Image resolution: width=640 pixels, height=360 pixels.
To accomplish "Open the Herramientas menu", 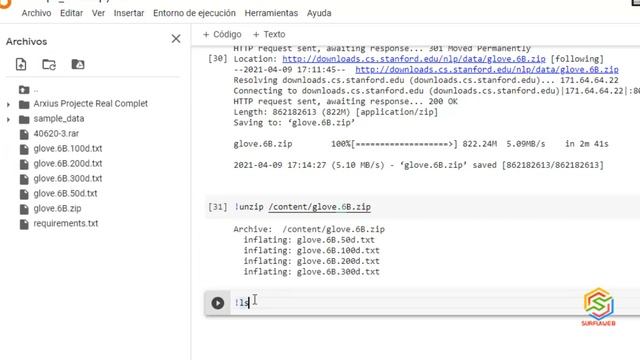I will tap(271, 13).
